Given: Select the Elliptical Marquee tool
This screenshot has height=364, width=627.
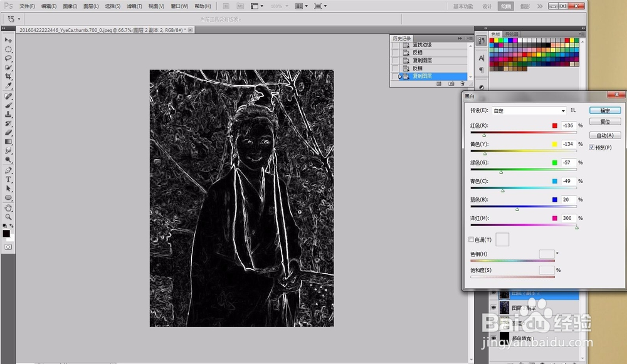Looking at the screenshot, I should point(8,49).
